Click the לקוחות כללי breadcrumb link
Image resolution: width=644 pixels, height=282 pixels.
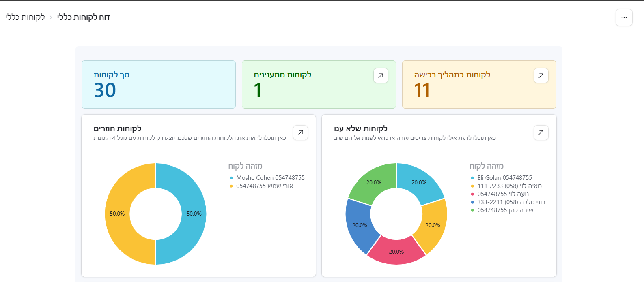pyautogui.click(x=25, y=17)
